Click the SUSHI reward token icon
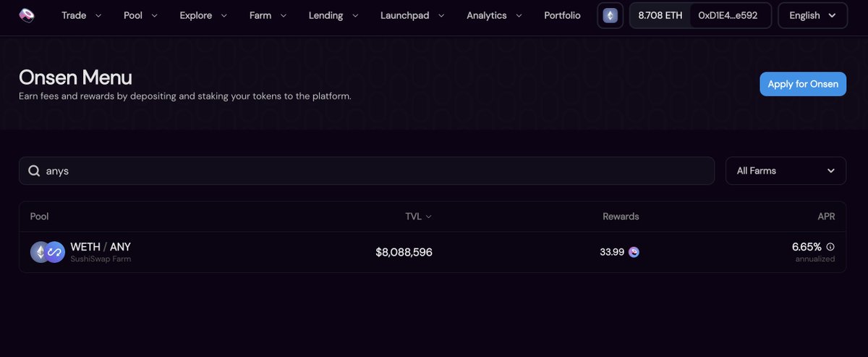 coord(634,252)
